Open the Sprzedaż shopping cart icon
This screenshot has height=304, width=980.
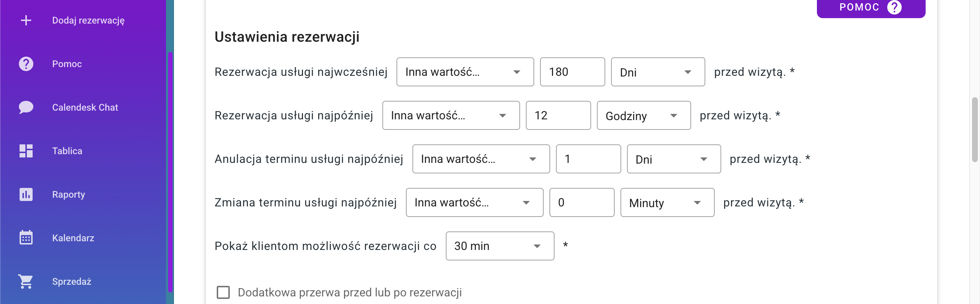(26, 282)
